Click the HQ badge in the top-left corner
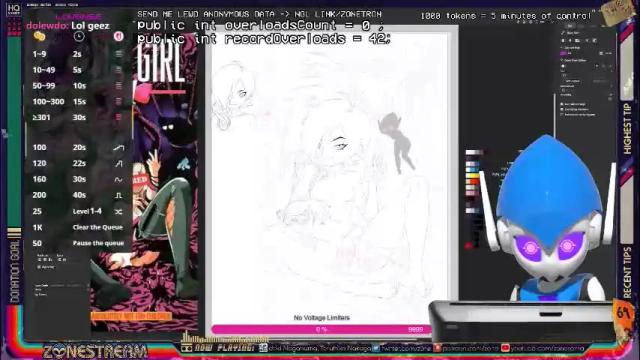 tap(14, 9)
